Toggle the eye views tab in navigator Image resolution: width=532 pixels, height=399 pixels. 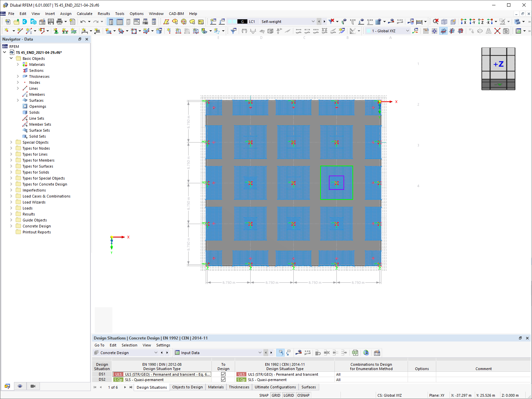tap(20, 386)
